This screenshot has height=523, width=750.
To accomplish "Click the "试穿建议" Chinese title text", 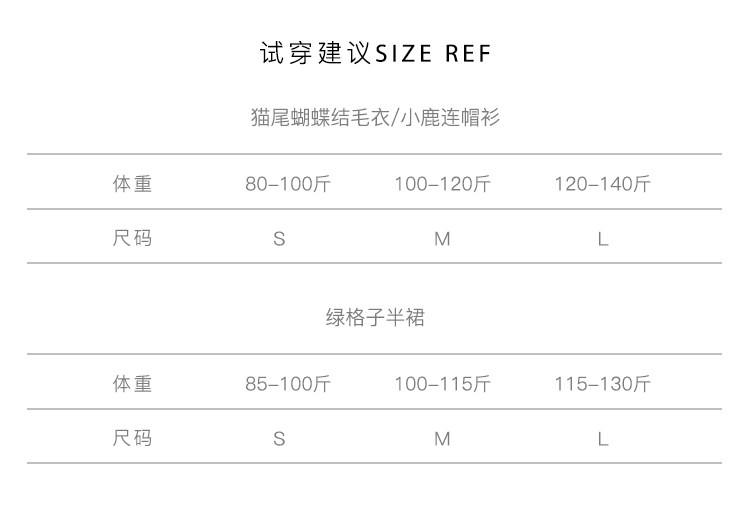I will click(314, 53).
